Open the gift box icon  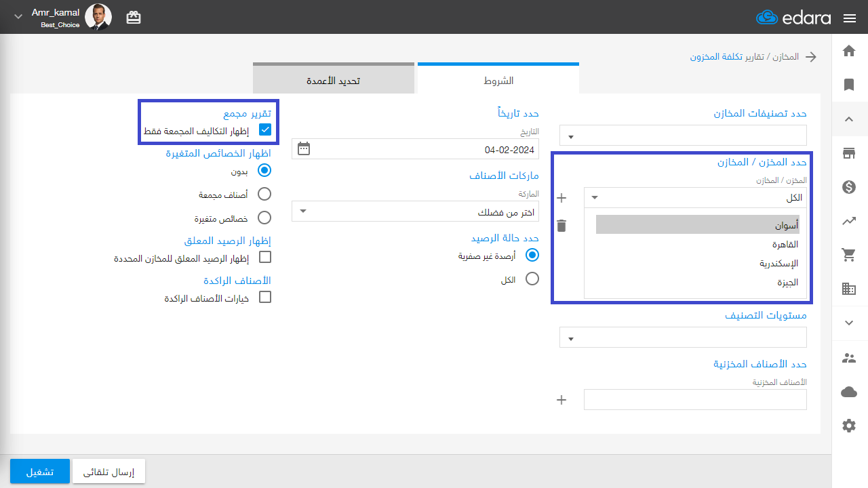[x=134, y=18]
